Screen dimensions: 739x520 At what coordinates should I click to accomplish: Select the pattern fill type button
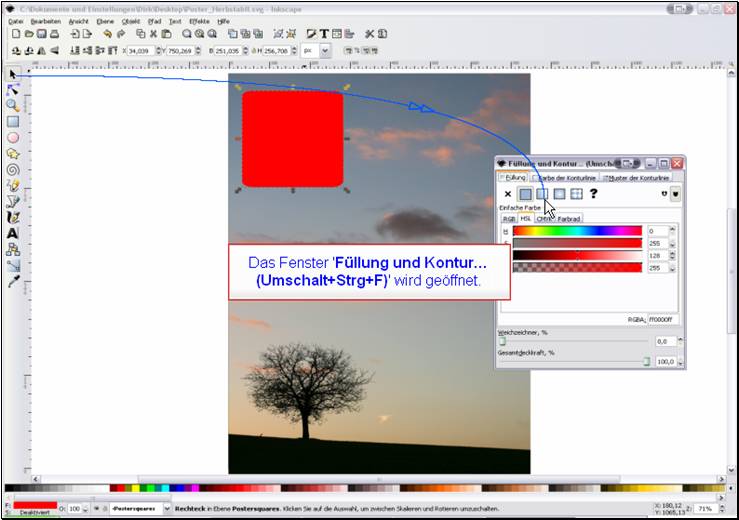[577, 194]
